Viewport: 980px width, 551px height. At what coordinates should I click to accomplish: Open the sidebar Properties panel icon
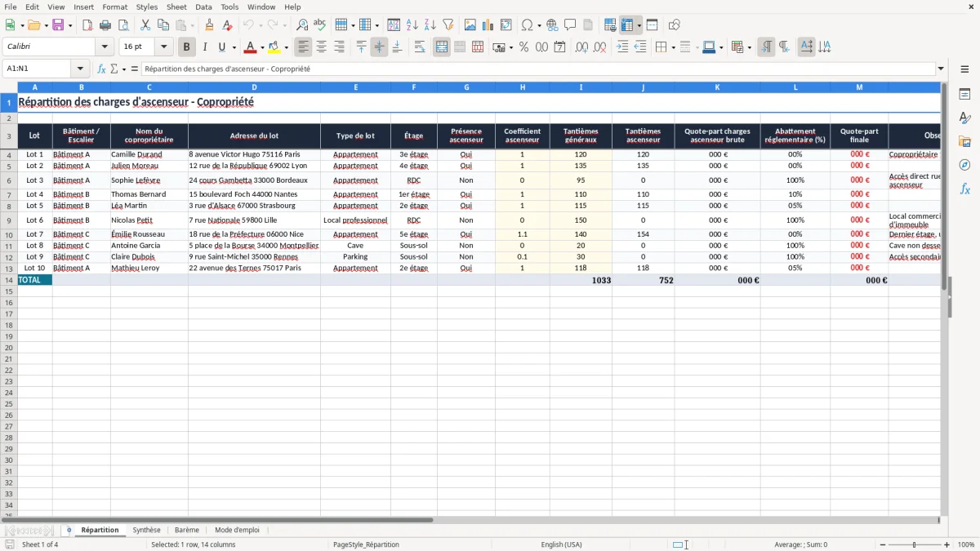(964, 95)
